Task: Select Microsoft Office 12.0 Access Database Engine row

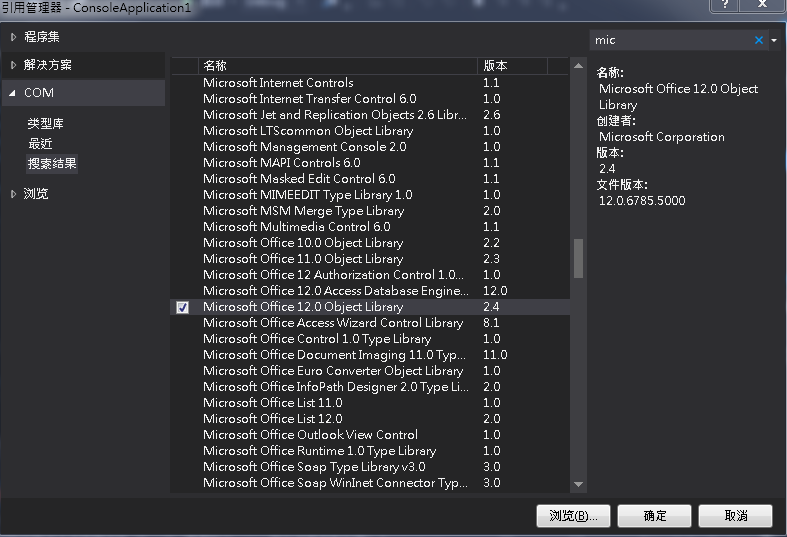Action: tap(370, 291)
